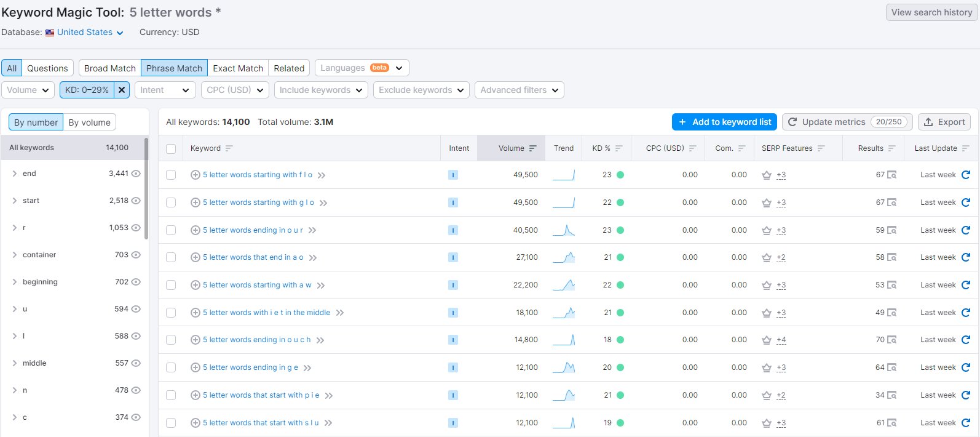
Task: Open the Languages beta dropdown
Action: 362,68
